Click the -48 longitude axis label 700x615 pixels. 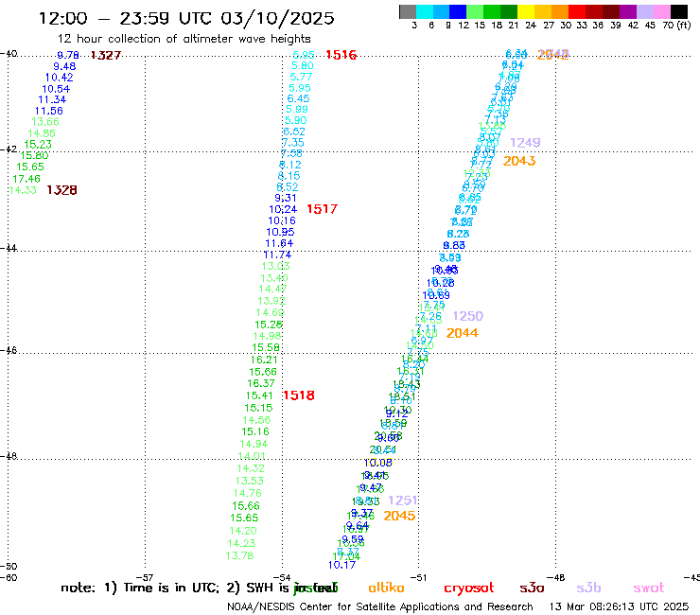click(556, 577)
